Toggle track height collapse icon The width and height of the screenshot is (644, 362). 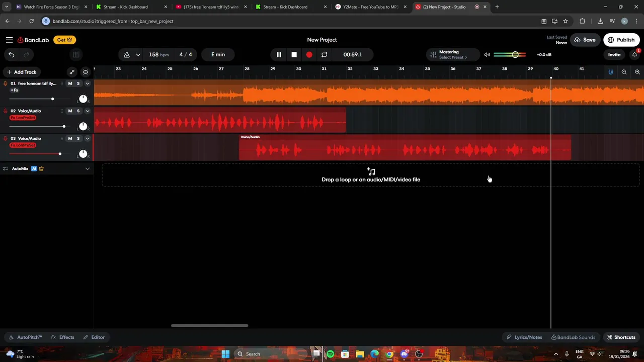(86, 72)
